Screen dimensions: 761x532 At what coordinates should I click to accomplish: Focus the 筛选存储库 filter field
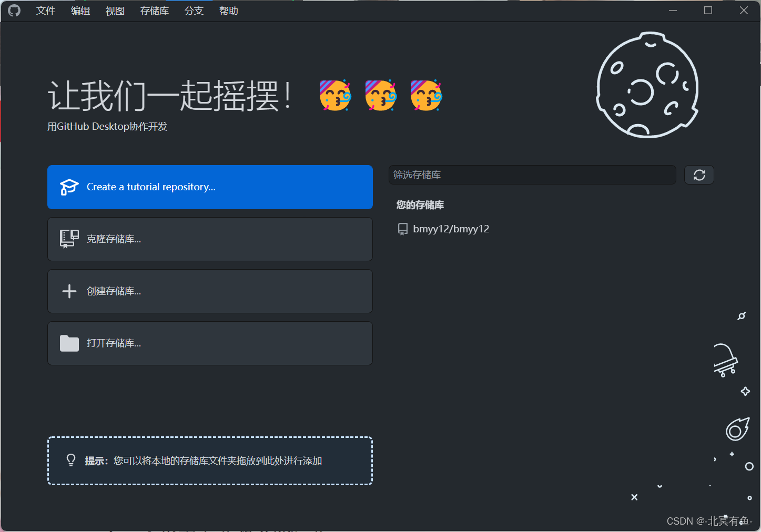point(532,175)
